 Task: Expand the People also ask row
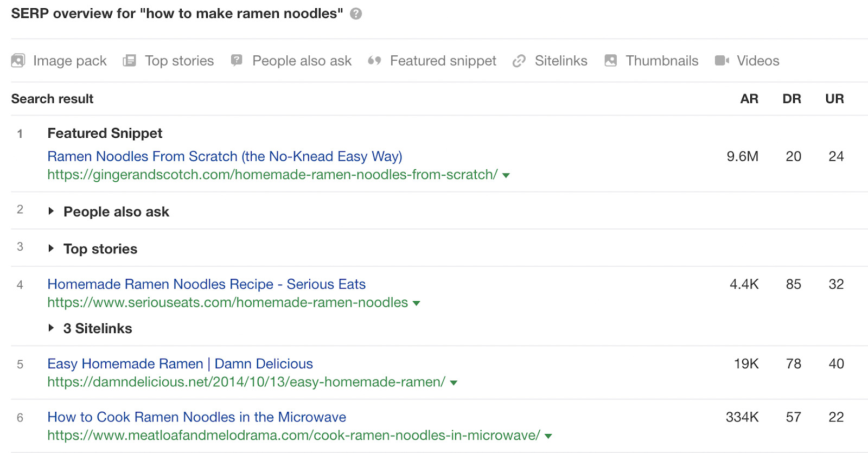point(52,212)
